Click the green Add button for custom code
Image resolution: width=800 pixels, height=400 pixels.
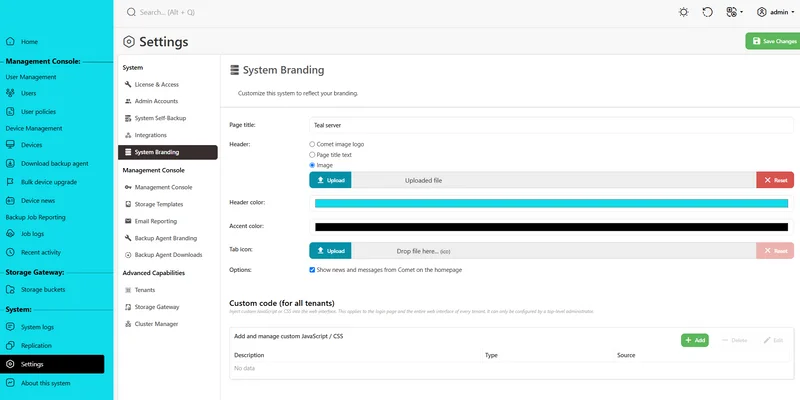click(695, 340)
